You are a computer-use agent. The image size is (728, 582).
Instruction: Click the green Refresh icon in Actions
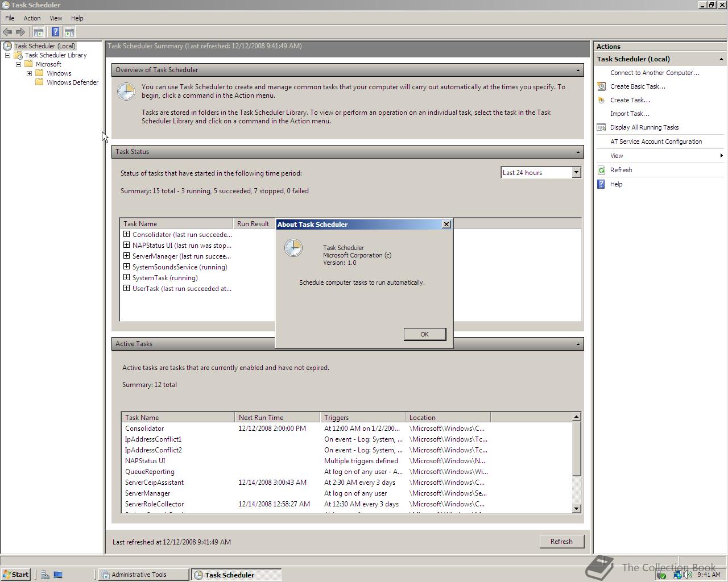coord(601,170)
